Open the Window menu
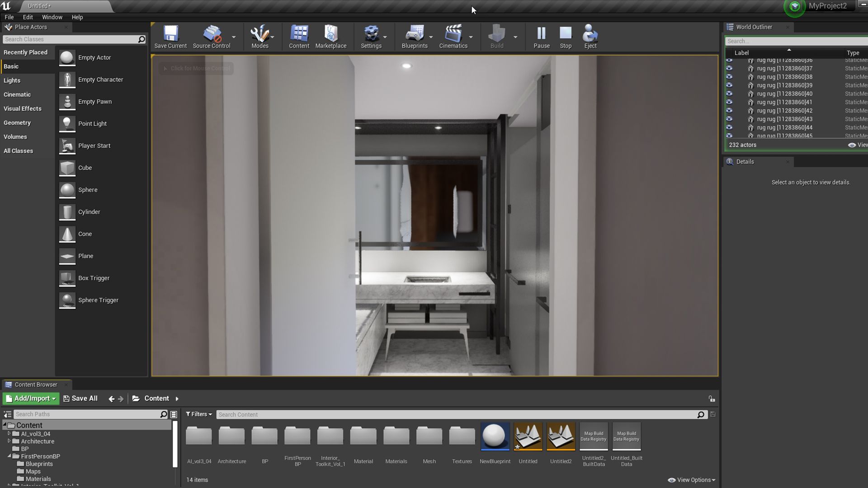 tap(52, 17)
